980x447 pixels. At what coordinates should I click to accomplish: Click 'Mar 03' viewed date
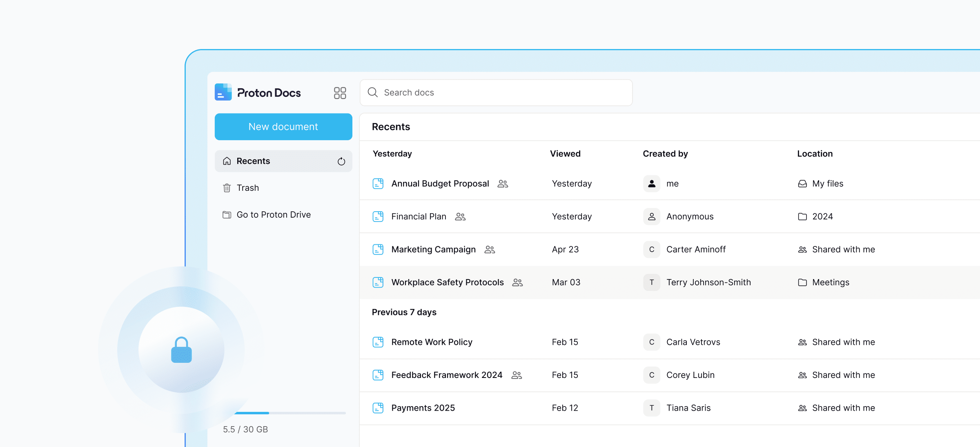pyautogui.click(x=566, y=282)
